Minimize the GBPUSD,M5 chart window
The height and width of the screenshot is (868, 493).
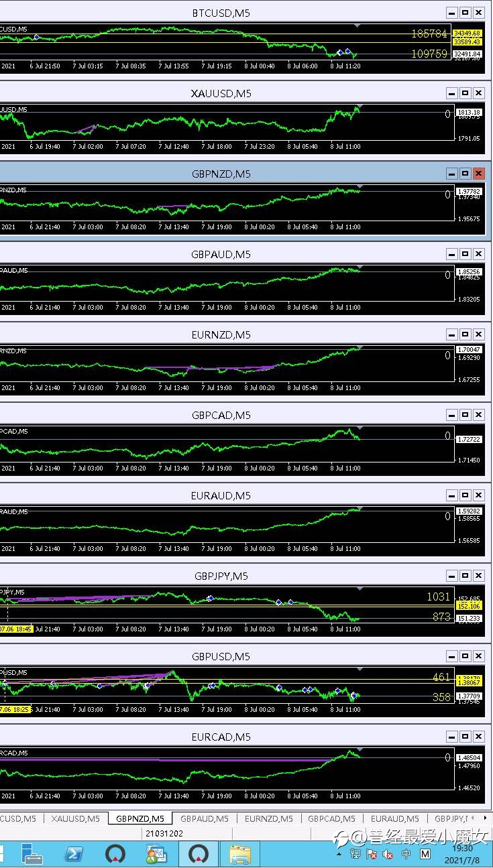tap(451, 656)
